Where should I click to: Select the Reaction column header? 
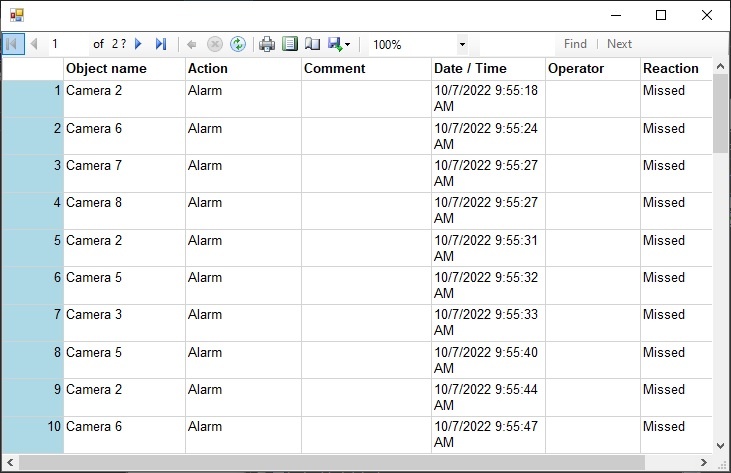coord(671,69)
